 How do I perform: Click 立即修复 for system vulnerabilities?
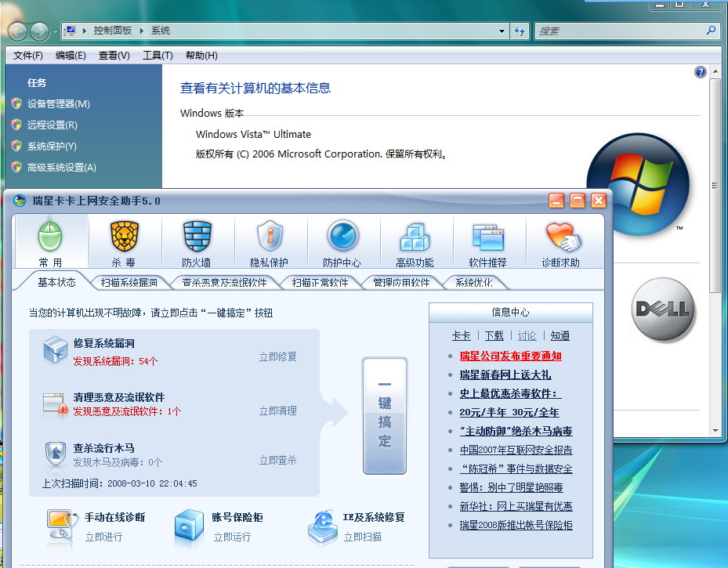coord(277,356)
